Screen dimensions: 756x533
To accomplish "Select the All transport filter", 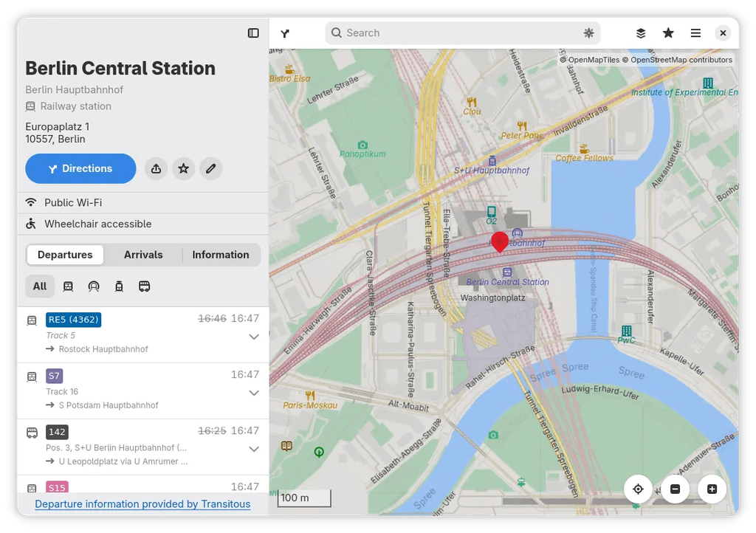I will pos(40,286).
